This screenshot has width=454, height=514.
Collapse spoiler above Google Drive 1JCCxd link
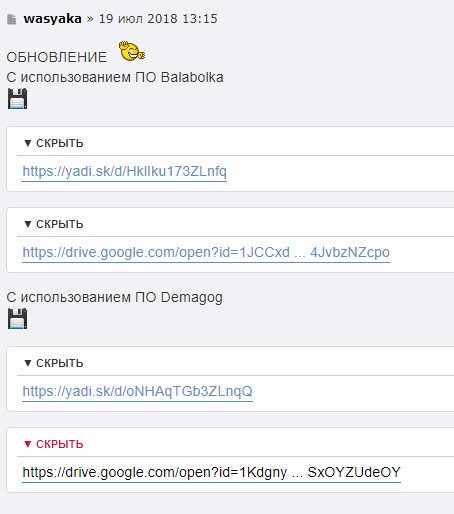click(53, 224)
